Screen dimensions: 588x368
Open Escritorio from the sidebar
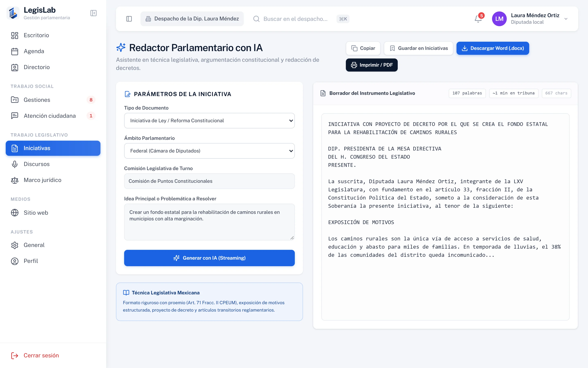(53, 35)
